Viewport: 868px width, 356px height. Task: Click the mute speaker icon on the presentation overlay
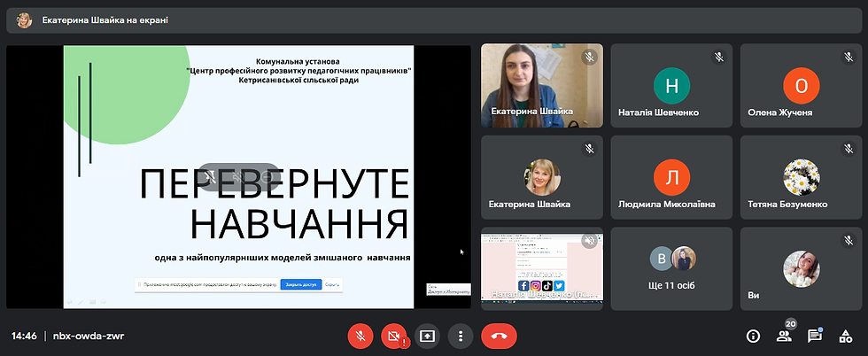(x=238, y=177)
